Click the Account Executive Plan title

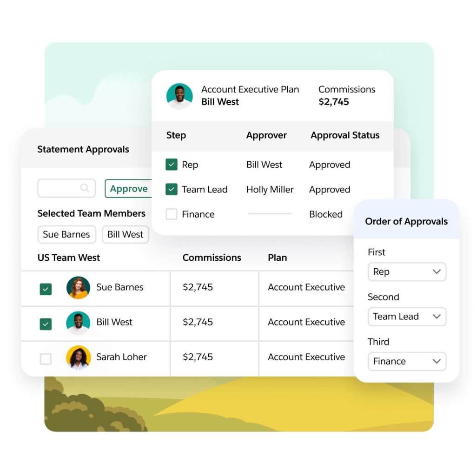(x=250, y=90)
